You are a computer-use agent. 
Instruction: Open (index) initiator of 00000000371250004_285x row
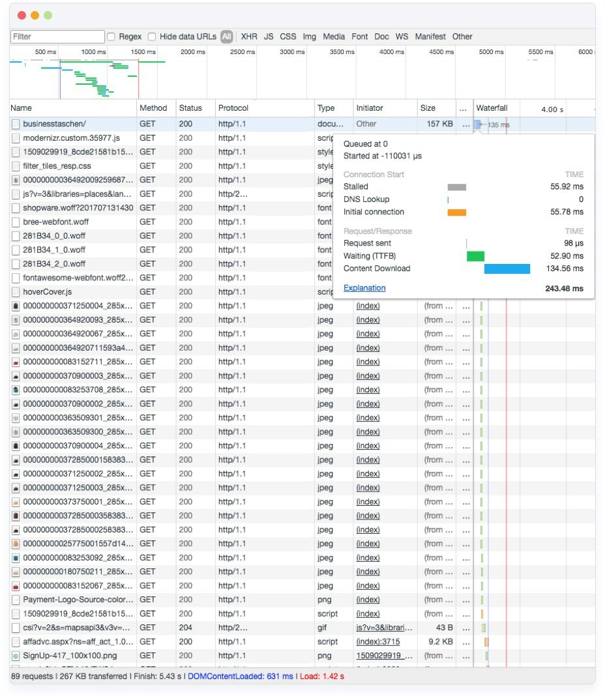368,306
